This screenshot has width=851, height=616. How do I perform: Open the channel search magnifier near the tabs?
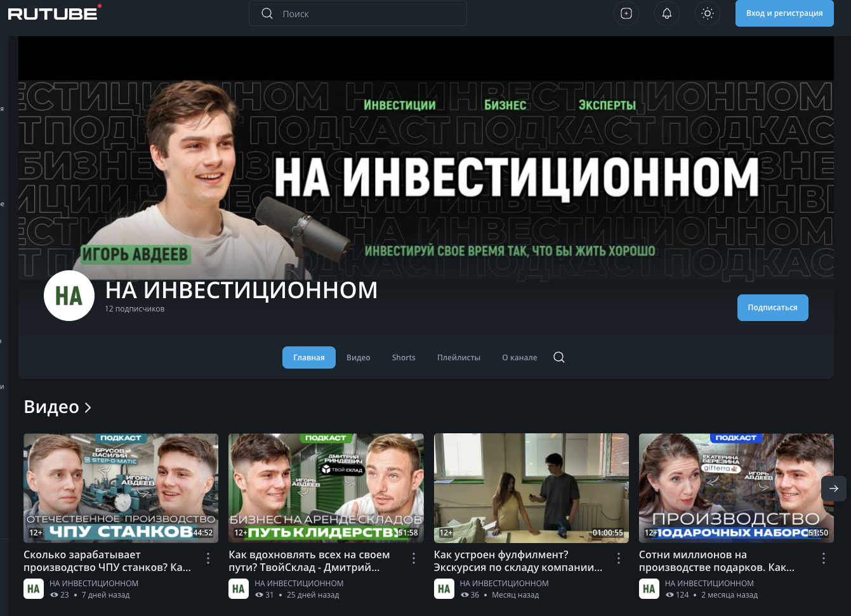(558, 357)
